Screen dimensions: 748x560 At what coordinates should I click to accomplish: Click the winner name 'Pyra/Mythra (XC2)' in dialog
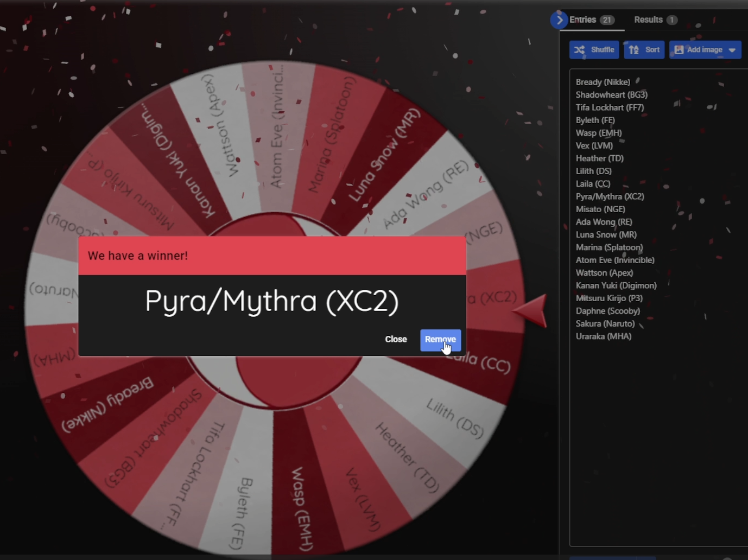click(272, 301)
